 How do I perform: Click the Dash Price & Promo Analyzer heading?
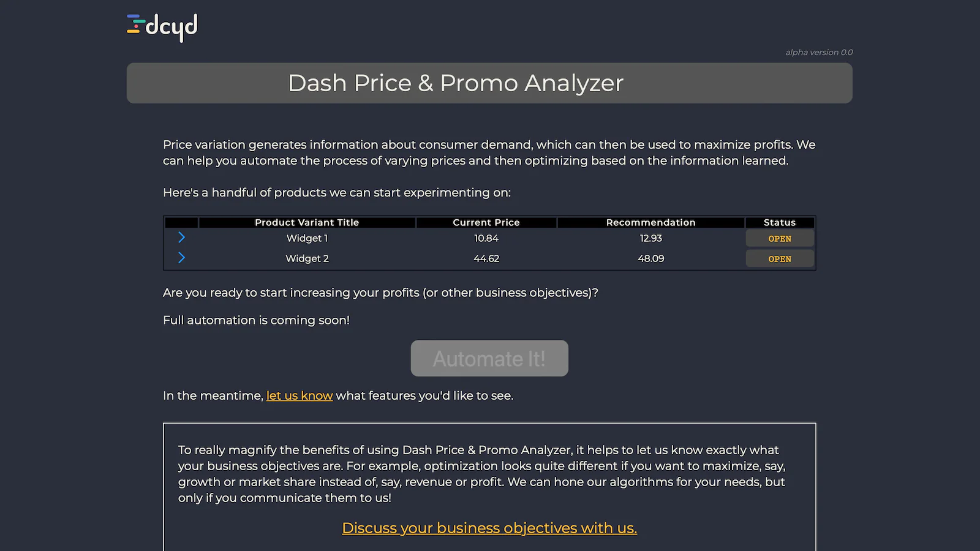click(456, 83)
